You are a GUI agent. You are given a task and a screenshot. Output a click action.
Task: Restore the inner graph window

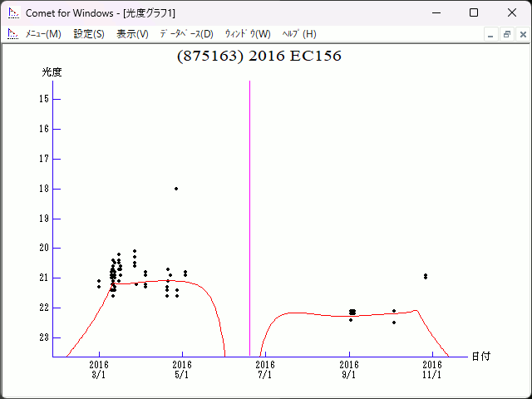pyautogui.click(x=507, y=35)
